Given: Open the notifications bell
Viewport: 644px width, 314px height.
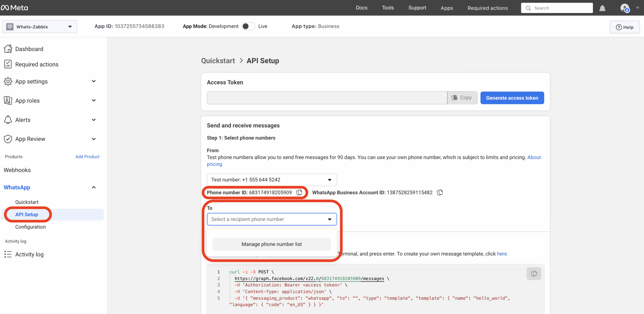Looking at the screenshot, I should click(x=602, y=8).
